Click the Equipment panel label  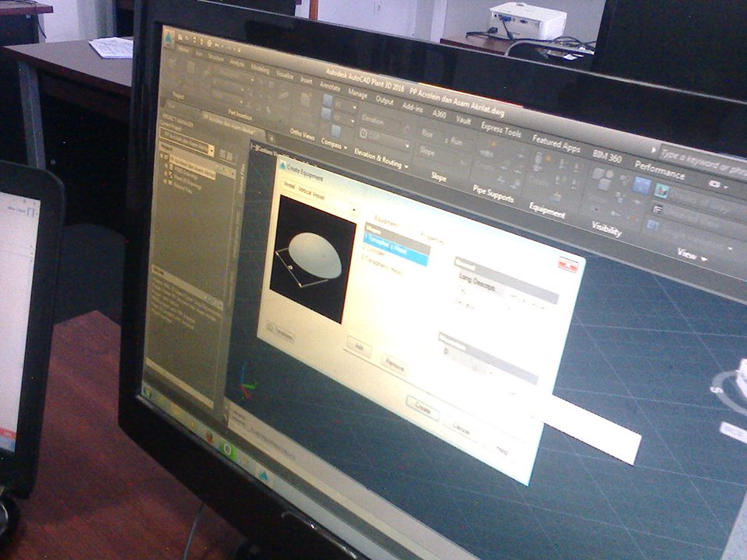(547, 210)
